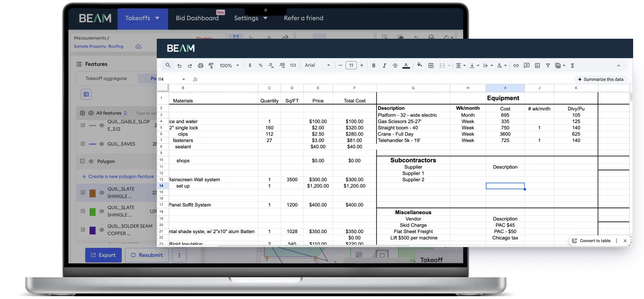Image resolution: width=644 pixels, height=299 pixels.
Task: Toggle visibility of All features
Action: 91,113
